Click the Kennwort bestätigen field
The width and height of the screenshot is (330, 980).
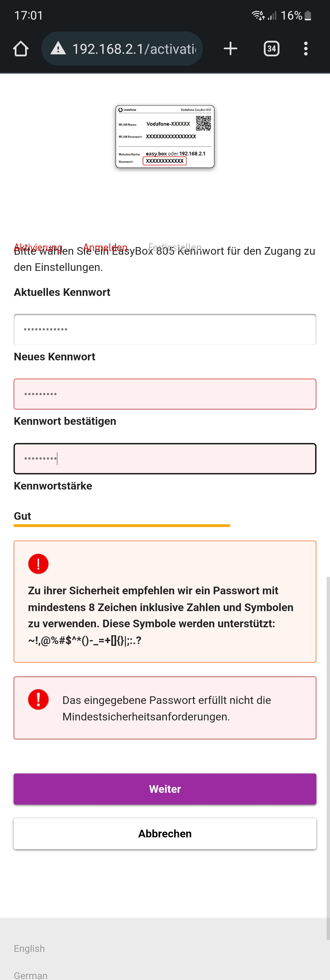(165, 459)
